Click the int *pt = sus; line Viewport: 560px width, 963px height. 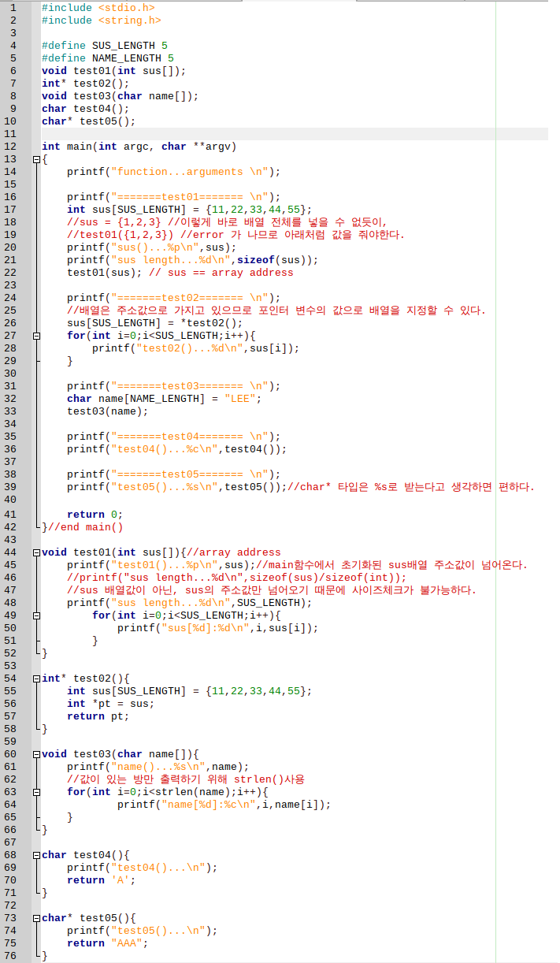111,704
